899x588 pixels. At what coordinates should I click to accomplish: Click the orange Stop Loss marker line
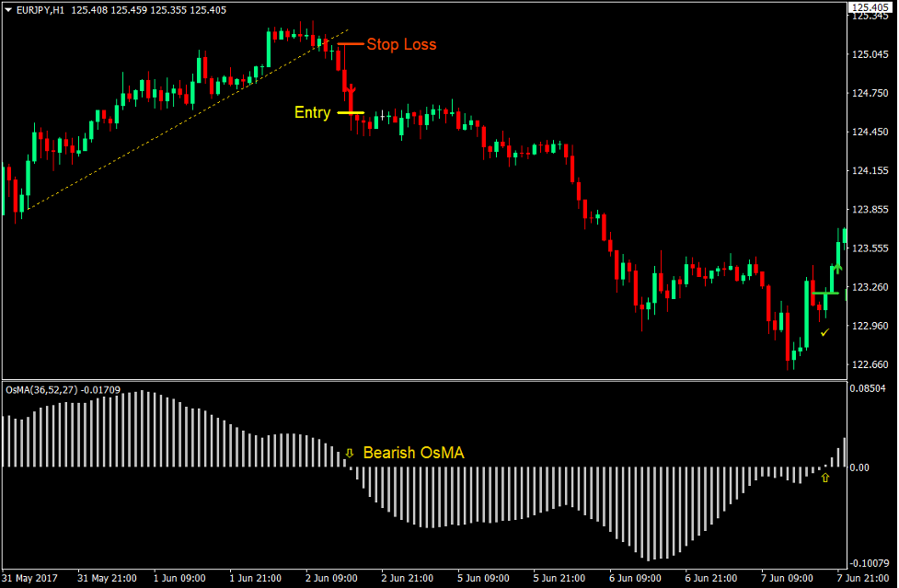[x=349, y=43]
